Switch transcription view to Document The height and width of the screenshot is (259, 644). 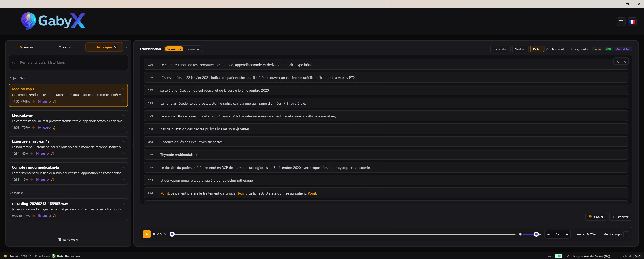tap(193, 49)
